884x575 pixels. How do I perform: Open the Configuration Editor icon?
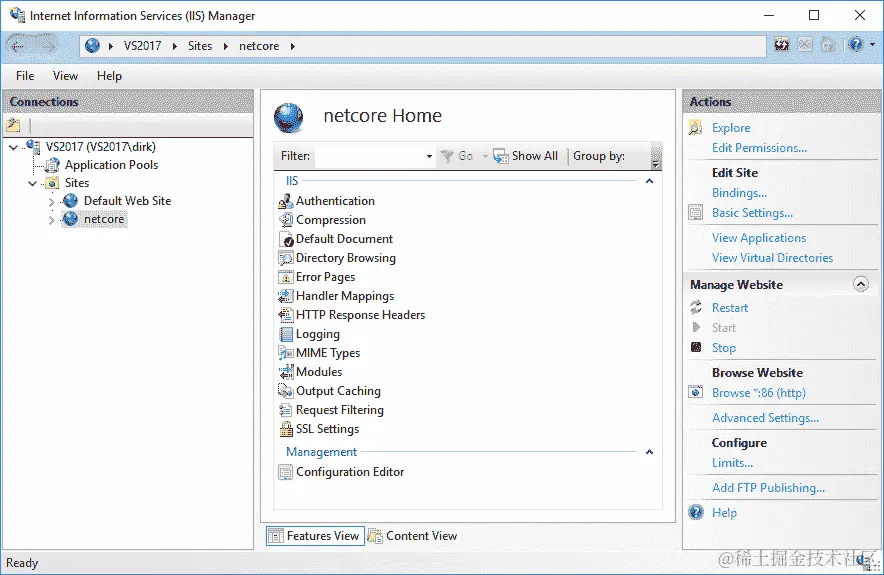[286, 472]
